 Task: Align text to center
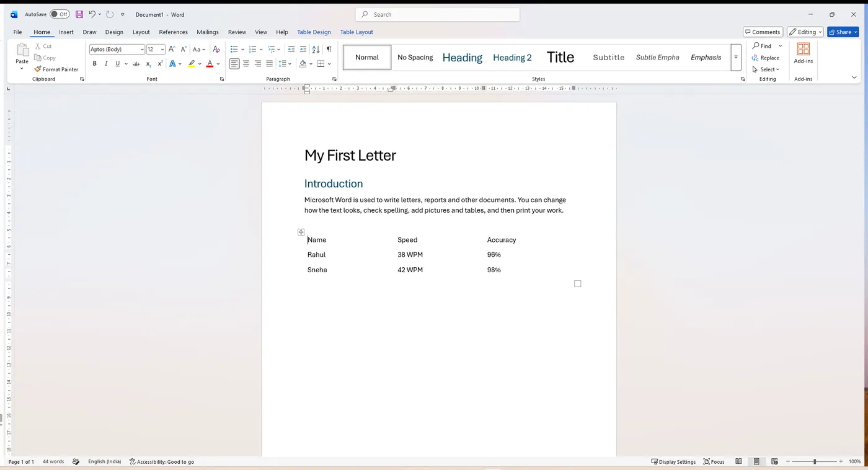pos(246,64)
